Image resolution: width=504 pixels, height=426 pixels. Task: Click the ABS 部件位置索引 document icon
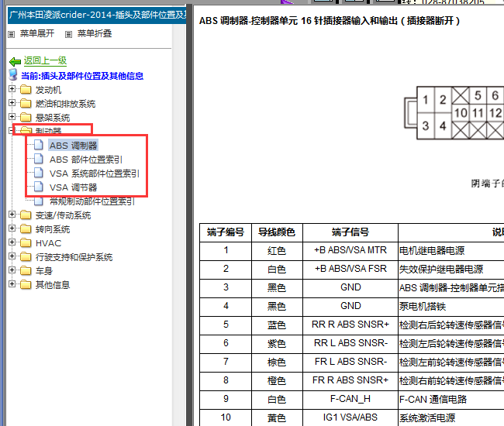tap(39, 159)
